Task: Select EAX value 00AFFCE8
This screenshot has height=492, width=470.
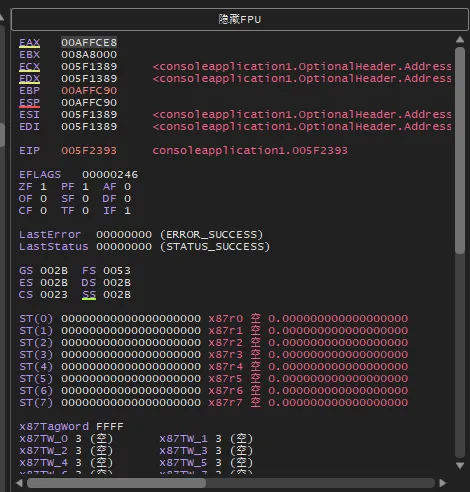Action: (89, 43)
